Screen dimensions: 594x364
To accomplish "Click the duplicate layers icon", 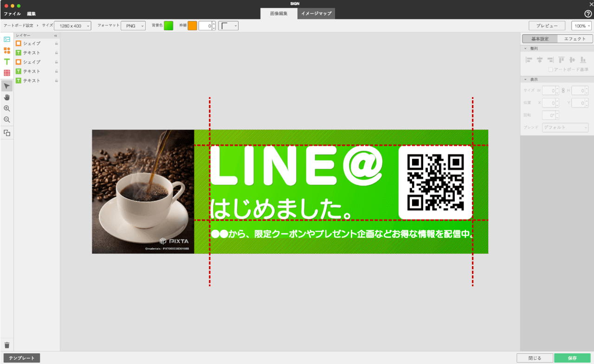I will (x=7, y=133).
